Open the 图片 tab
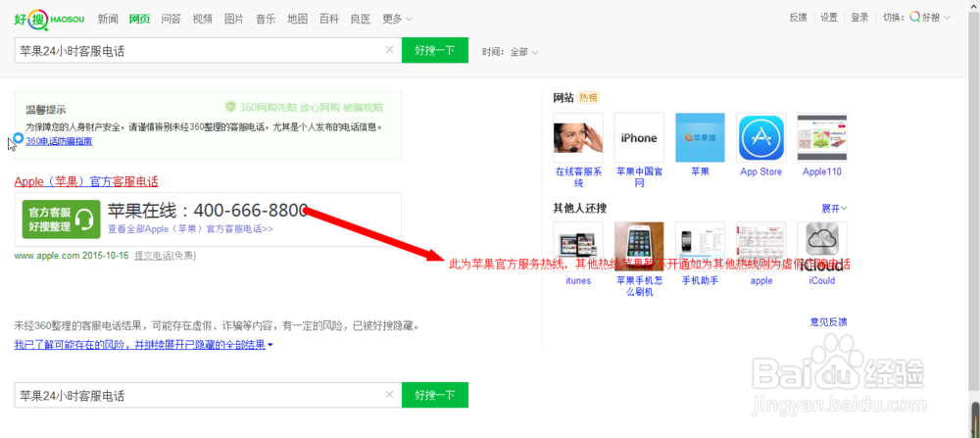Viewport: 980px width, 438px height. [234, 19]
